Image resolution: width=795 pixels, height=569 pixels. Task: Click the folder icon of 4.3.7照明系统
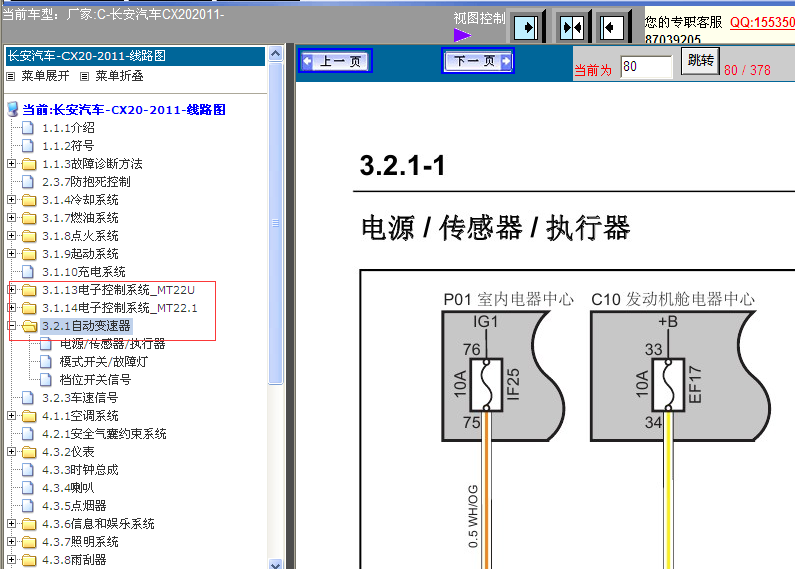point(29,542)
